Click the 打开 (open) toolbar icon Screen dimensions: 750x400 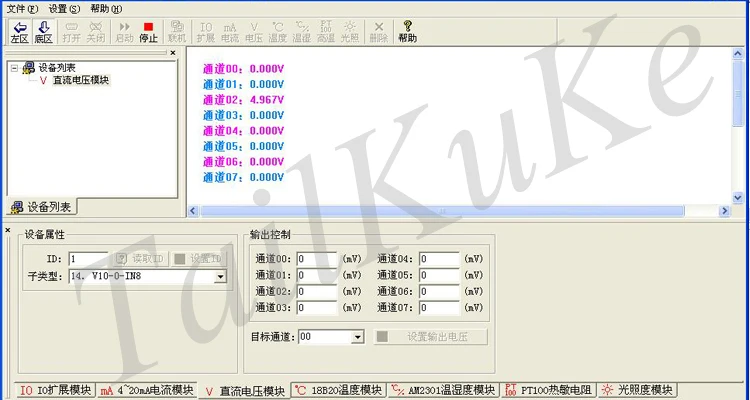pos(71,32)
